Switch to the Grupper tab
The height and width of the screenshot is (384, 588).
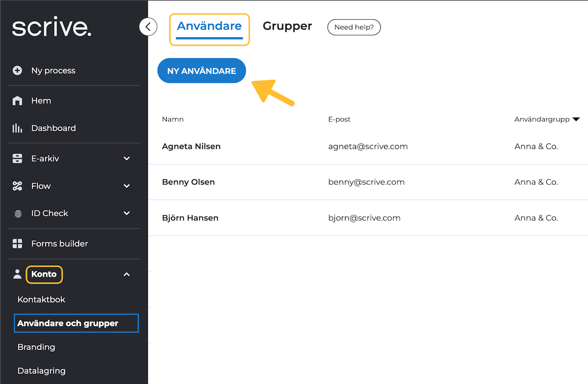(x=287, y=26)
